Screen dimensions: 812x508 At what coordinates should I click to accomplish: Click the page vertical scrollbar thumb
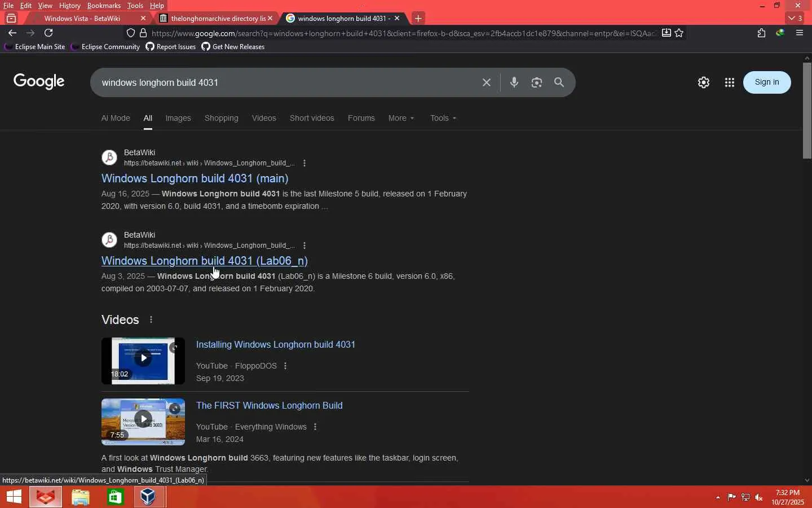coord(807,110)
